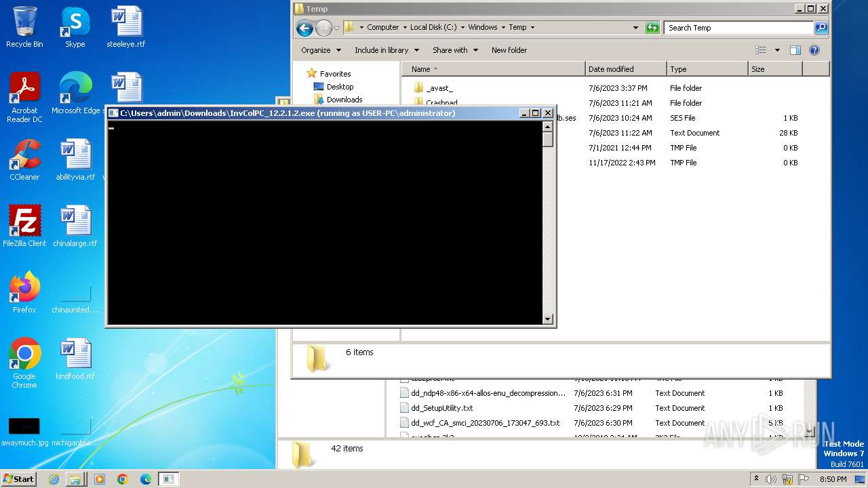Open the Include in library dropdown

[387, 50]
